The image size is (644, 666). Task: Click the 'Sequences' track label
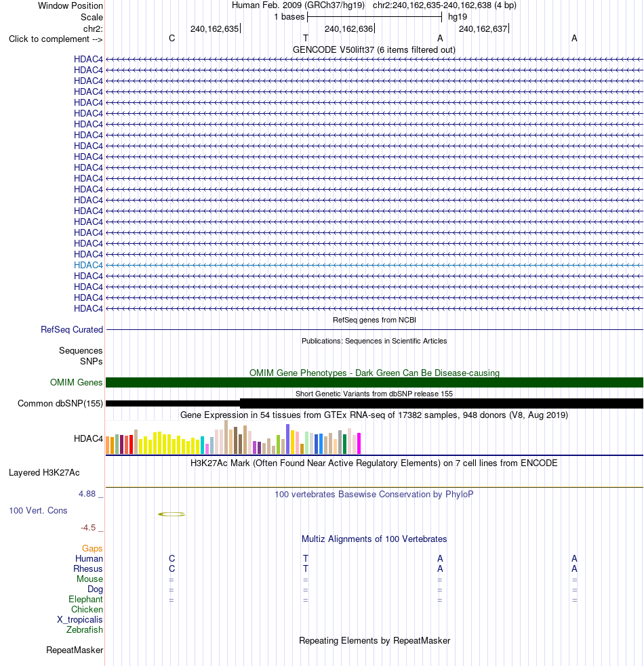[81, 351]
